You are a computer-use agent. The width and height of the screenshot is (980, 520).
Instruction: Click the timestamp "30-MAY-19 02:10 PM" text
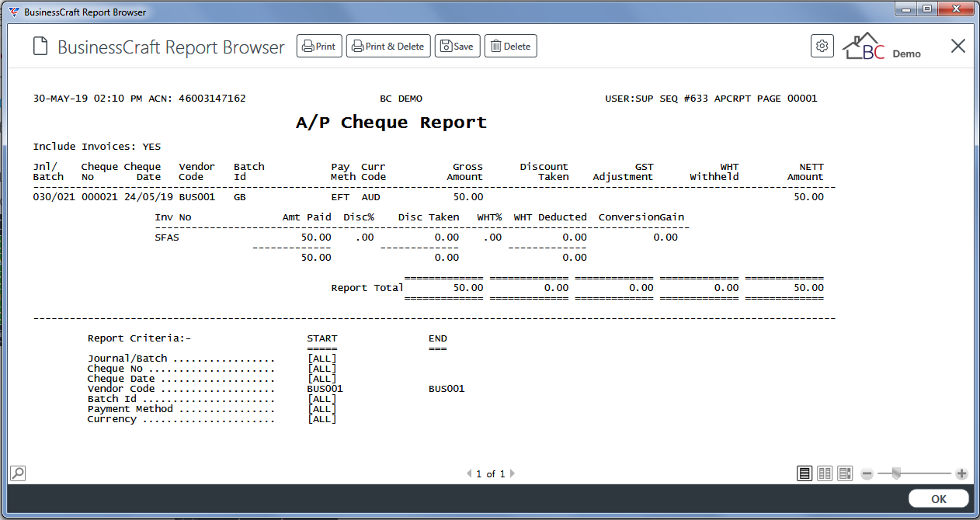click(x=88, y=99)
